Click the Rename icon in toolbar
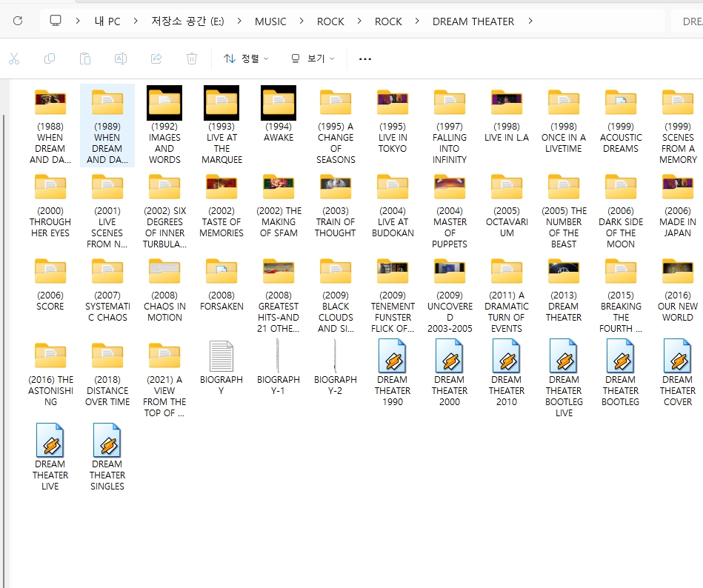 point(120,59)
